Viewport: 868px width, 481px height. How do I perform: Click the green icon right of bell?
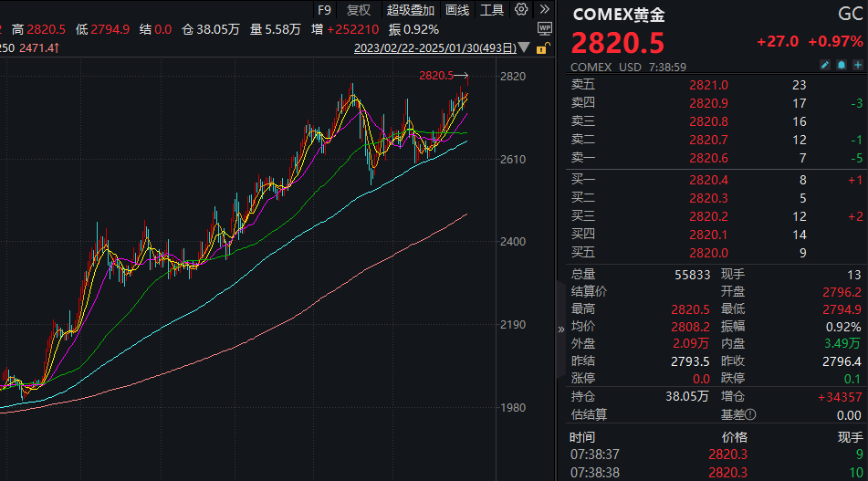(858, 67)
